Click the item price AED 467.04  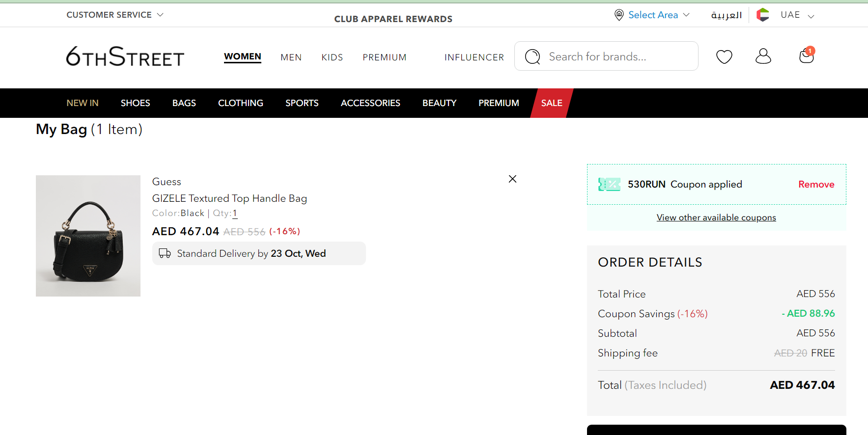tap(186, 231)
